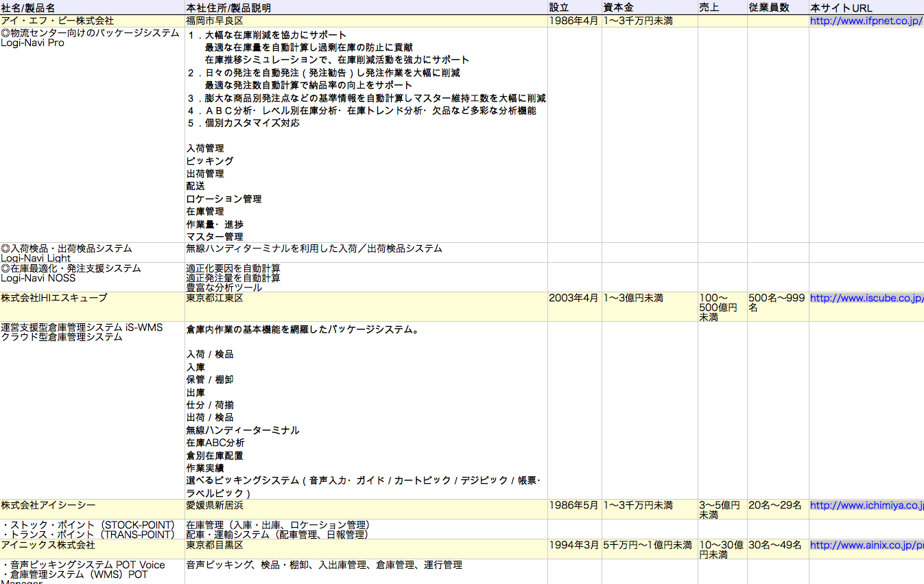924x584 pixels.
Task: Click the description starting 倉庫内作業の基本機能
Action: pyautogui.click(x=366, y=410)
